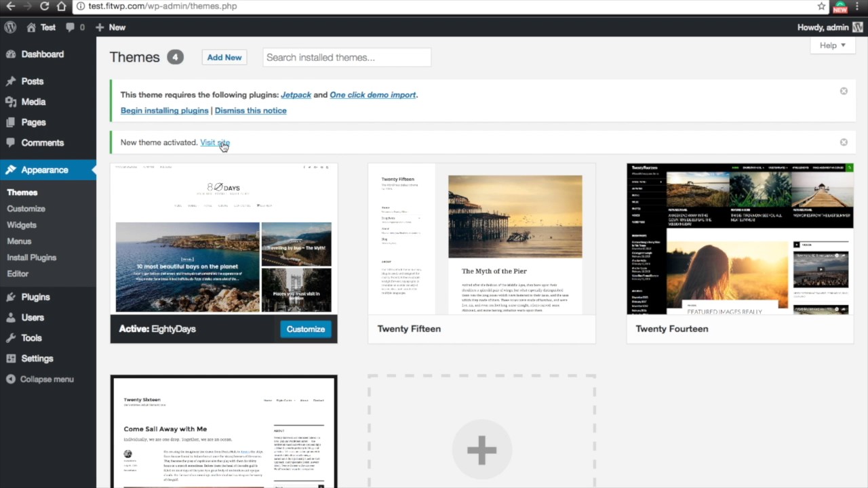Click Dismiss this notice link
Viewport: 868px width, 488px height.
pos(250,110)
